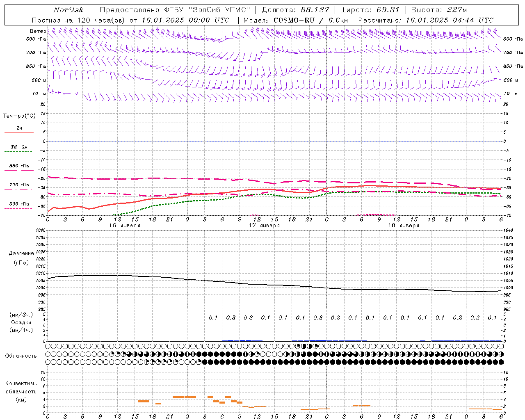525x420 pixels.
Task: Select the 'Td 2м' dew point legend label
Action: pos(19,147)
